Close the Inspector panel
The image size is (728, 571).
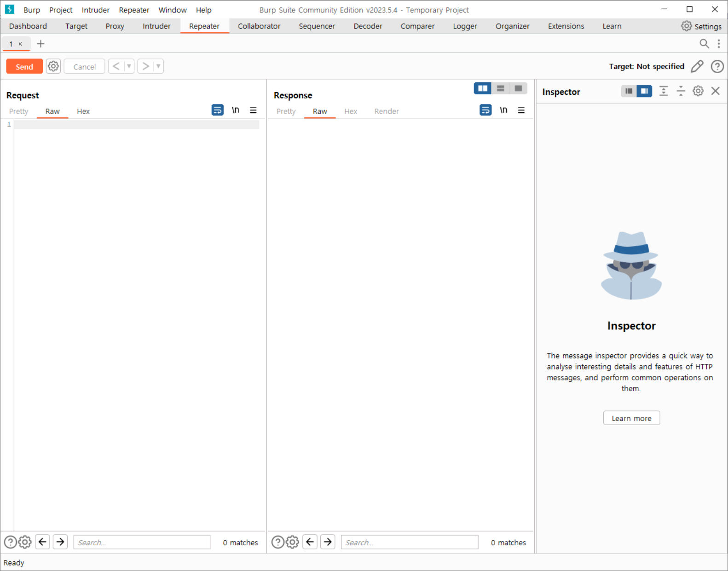(x=716, y=91)
